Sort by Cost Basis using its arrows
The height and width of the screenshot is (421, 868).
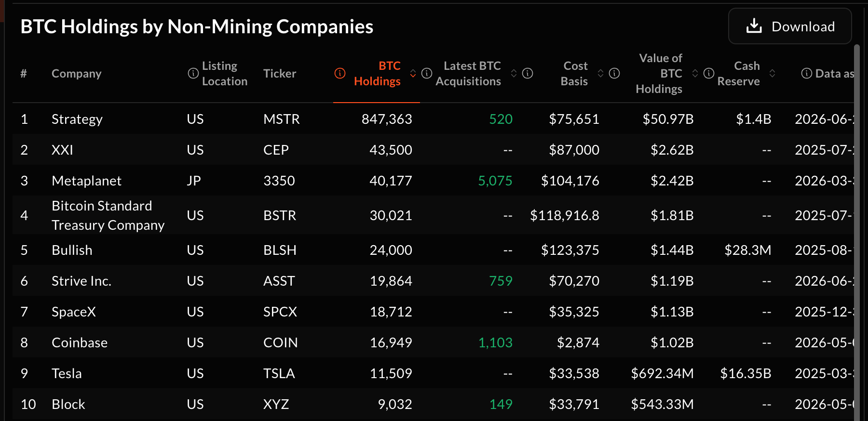pyautogui.click(x=600, y=73)
